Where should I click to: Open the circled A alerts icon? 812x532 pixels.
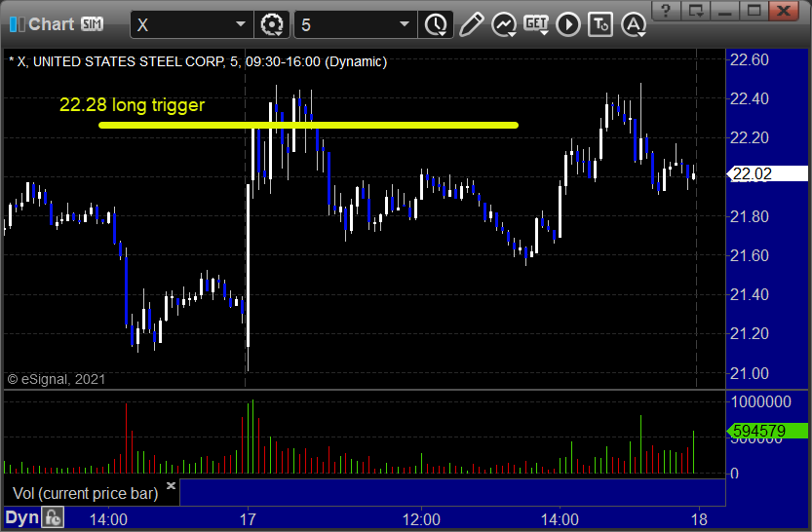(x=634, y=24)
